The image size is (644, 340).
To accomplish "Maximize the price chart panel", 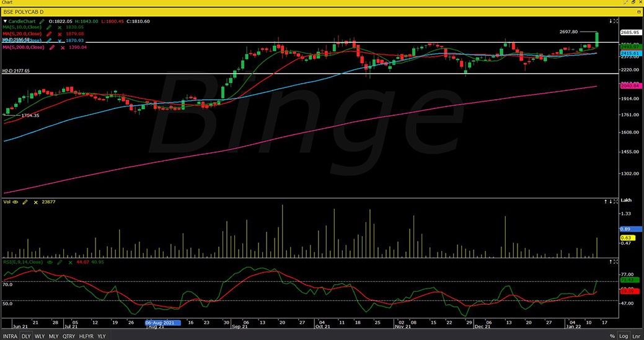I will point(615,20).
